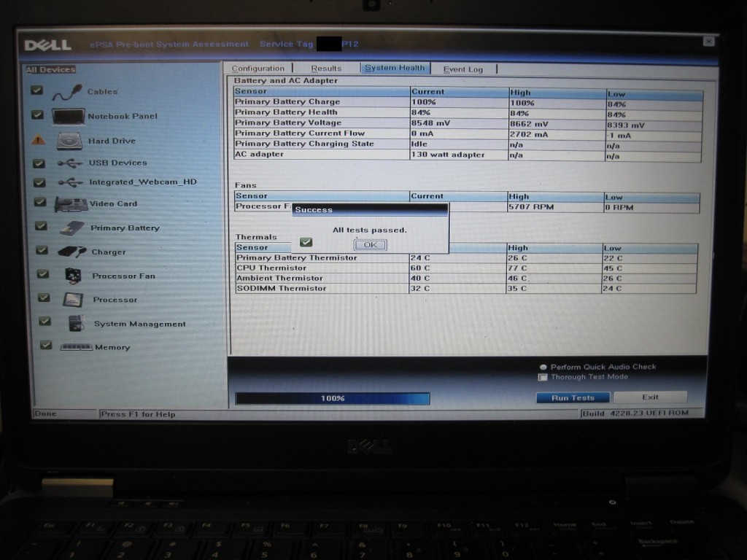747x560 pixels.
Task: Select the System Management icon
Action: [76, 323]
